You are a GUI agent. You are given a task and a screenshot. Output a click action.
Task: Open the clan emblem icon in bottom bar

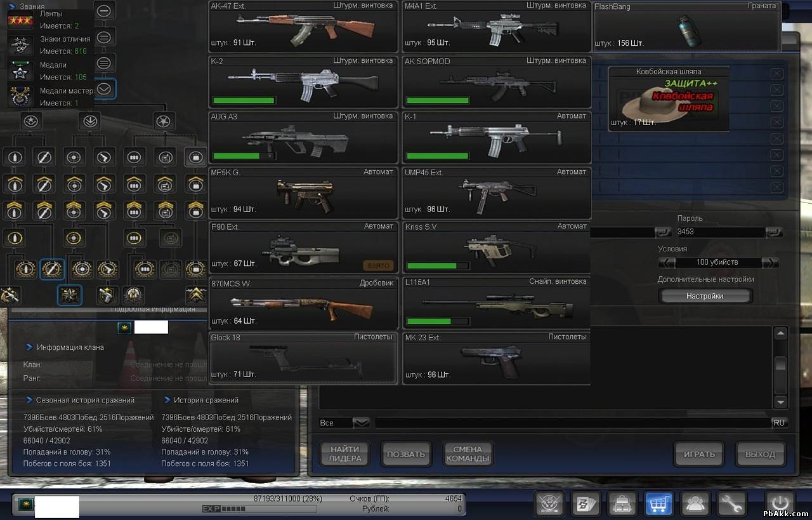click(550, 504)
